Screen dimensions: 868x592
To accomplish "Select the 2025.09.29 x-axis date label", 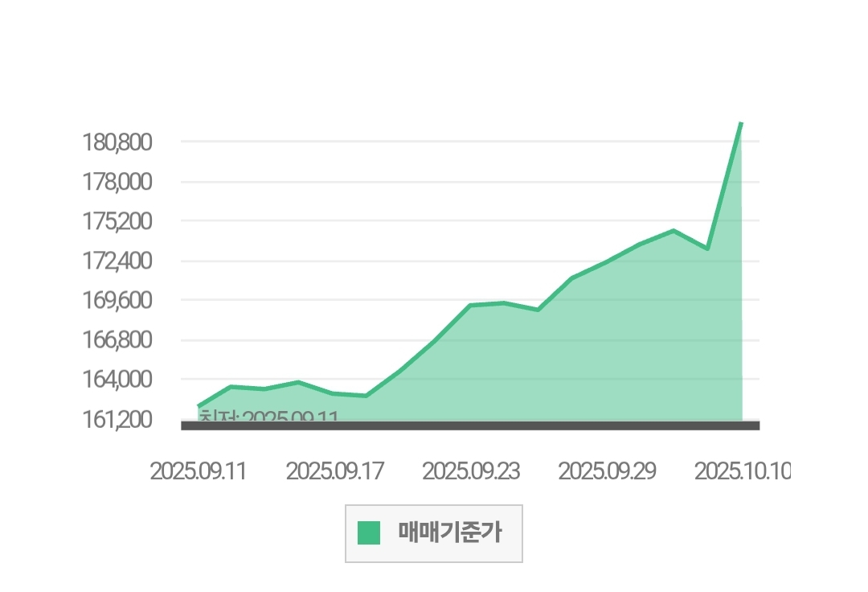I will click(607, 471).
